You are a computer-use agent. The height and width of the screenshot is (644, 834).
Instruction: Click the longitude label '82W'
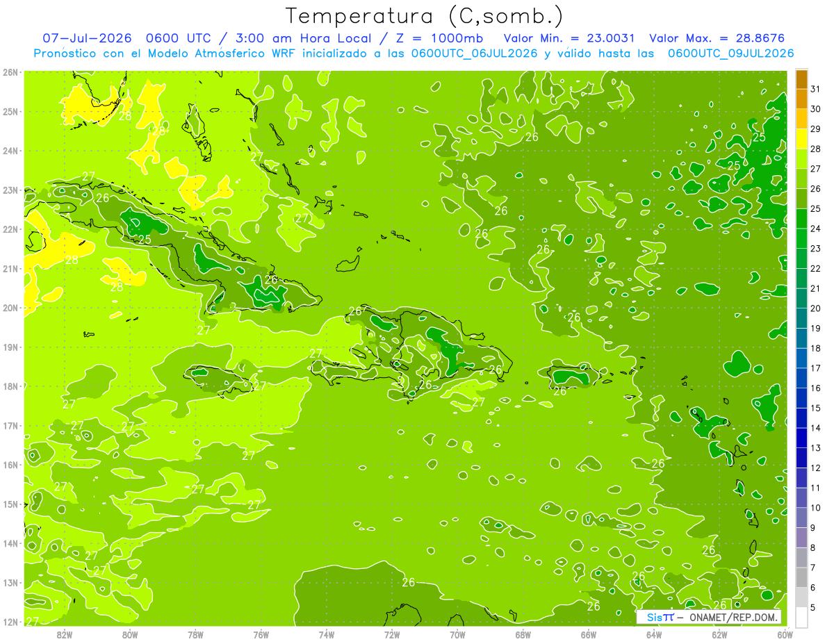pos(65,634)
